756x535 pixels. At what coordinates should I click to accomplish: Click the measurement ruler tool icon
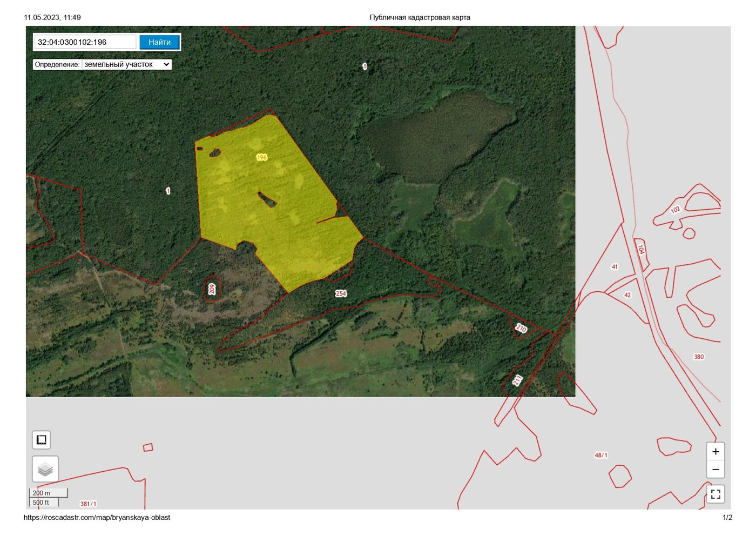click(x=42, y=439)
